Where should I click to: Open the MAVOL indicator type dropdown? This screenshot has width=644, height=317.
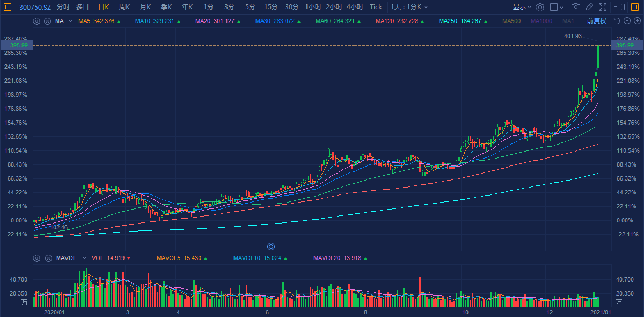[x=84, y=258]
